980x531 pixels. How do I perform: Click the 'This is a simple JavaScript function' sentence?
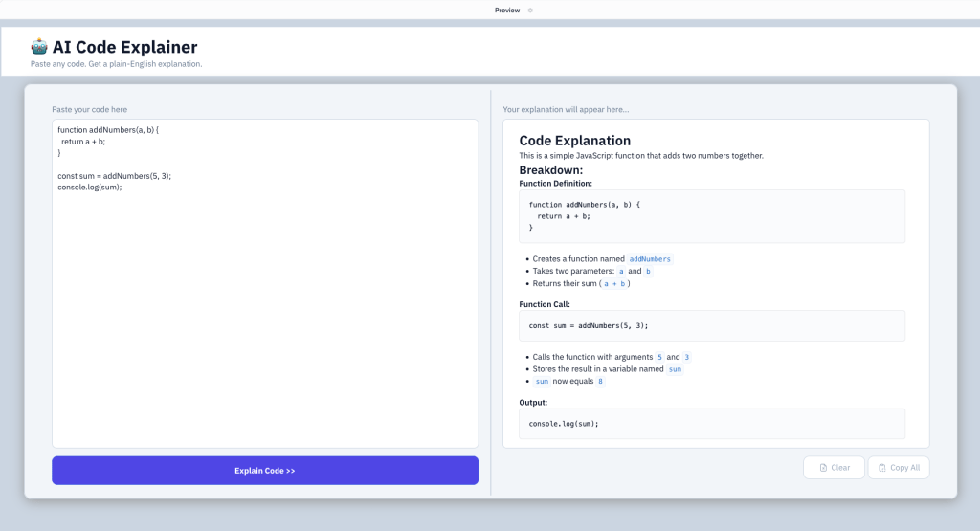pos(641,156)
